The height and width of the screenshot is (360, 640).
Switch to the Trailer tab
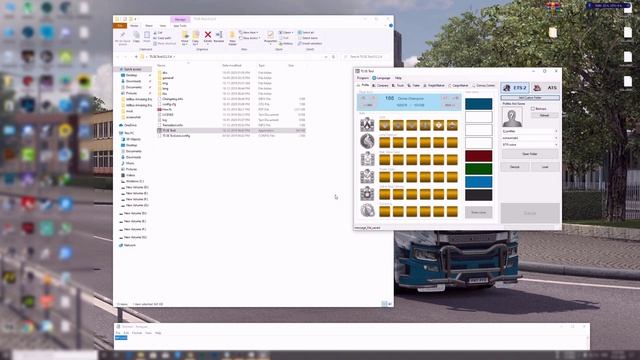tap(413, 85)
